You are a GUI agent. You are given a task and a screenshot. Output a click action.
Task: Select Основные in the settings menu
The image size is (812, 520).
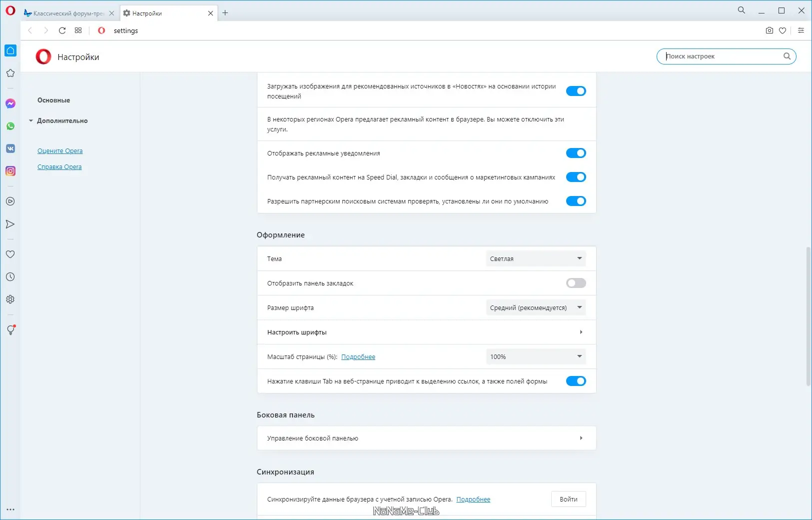[x=54, y=100]
